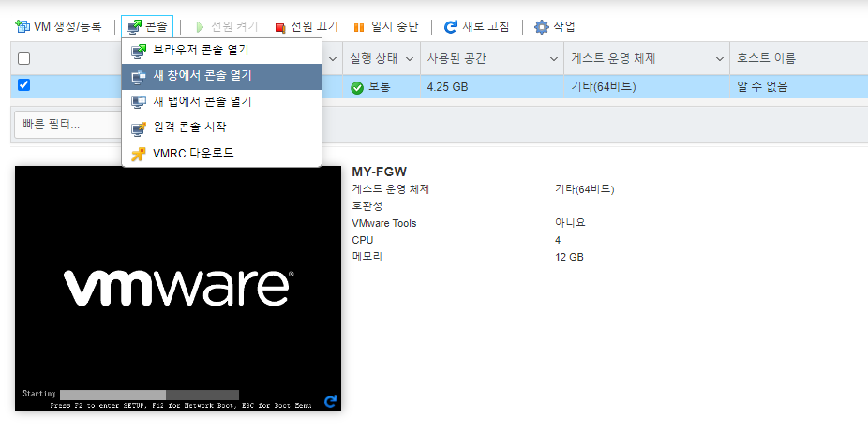The image size is (868, 433).
Task: Click the CPU value 4
Action: pyautogui.click(x=558, y=240)
